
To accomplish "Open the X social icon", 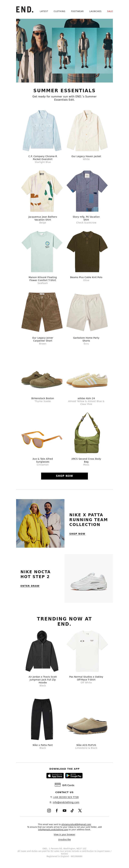I will point(80,810).
